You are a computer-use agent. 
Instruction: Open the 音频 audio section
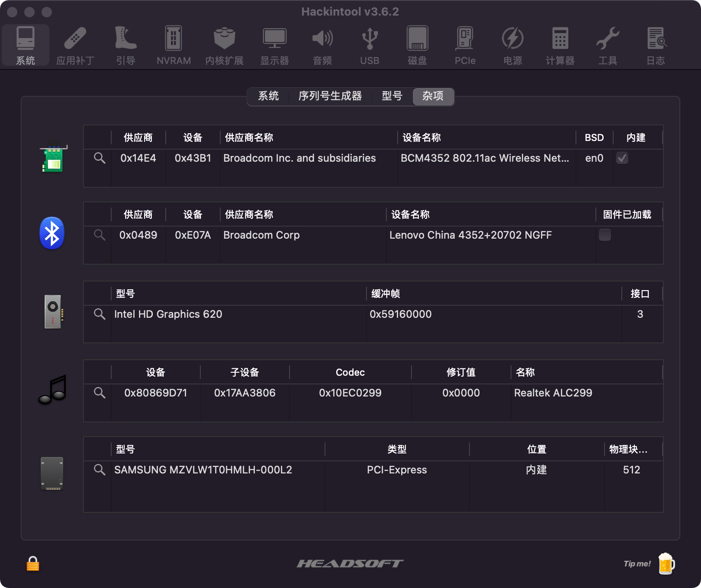(x=322, y=45)
